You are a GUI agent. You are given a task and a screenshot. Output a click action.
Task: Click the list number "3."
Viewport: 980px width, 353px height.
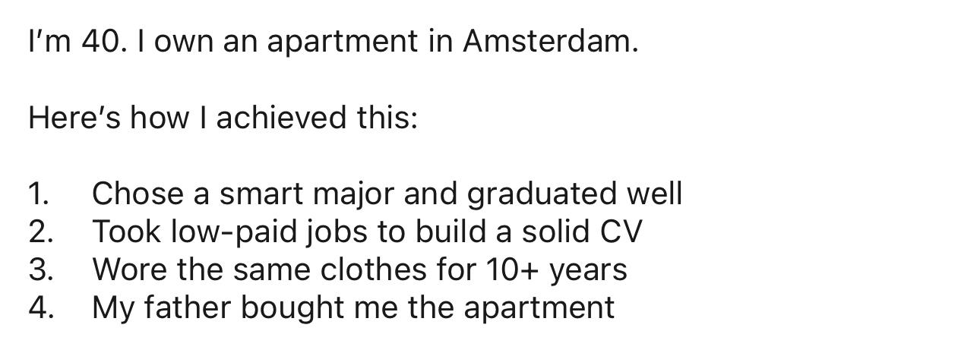(40, 270)
